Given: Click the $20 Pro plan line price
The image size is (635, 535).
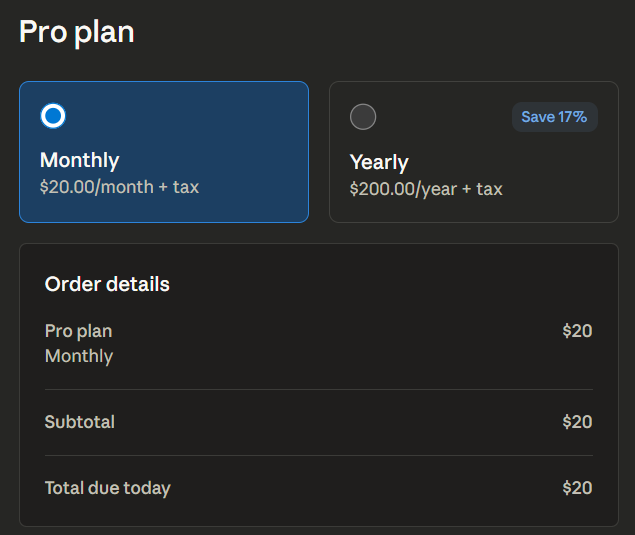Looking at the screenshot, I should click(x=577, y=331).
